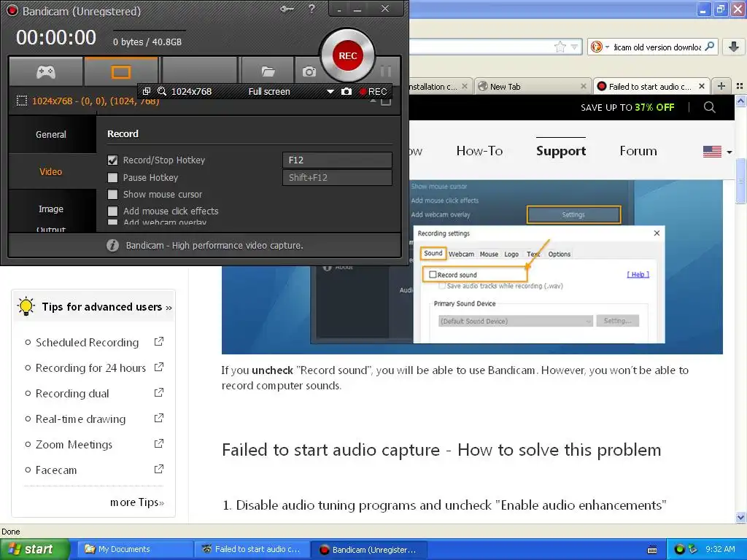Open address bar history dropdown arrow
This screenshot has width=747, height=560.
pos(574,47)
